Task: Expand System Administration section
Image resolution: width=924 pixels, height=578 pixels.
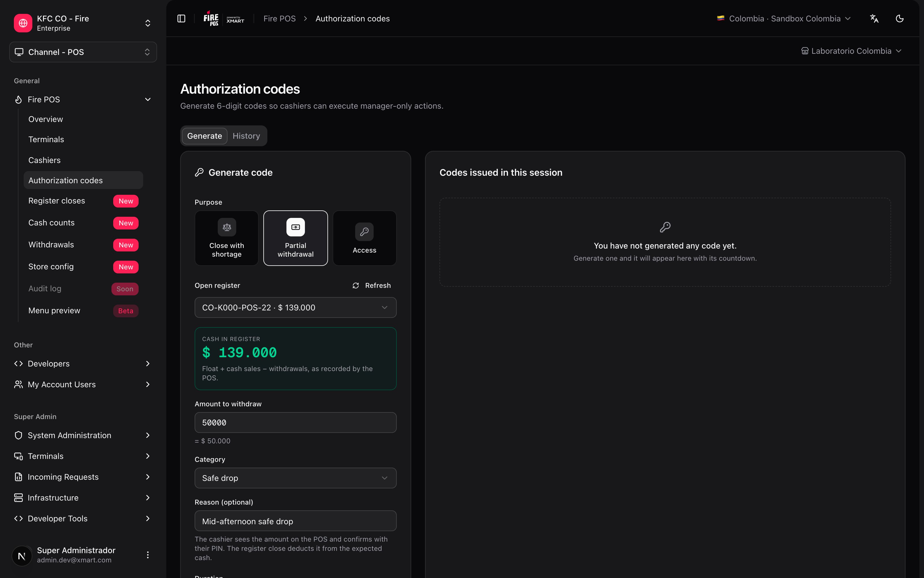Action: click(x=83, y=435)
